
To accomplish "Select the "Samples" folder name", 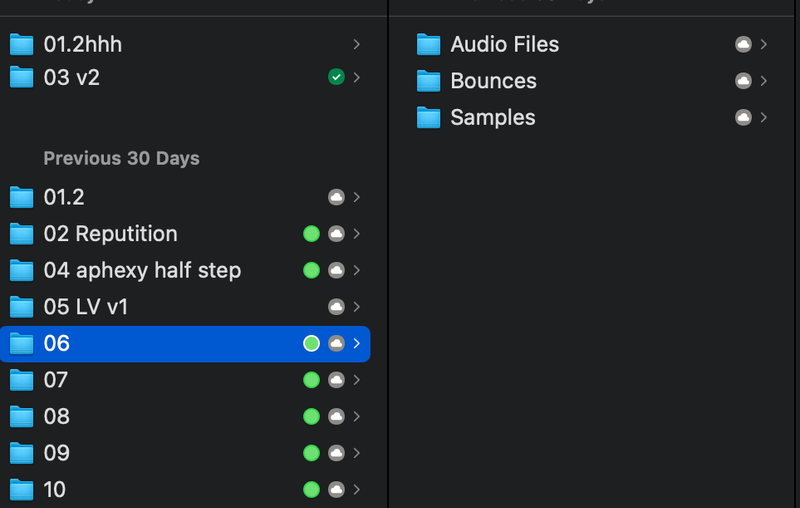I will point(493,118).
